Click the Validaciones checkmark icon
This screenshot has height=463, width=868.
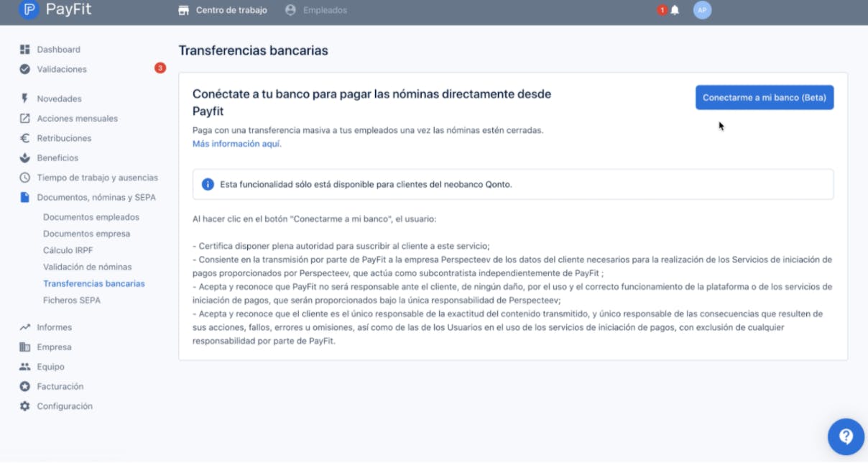tap(25, 69)
